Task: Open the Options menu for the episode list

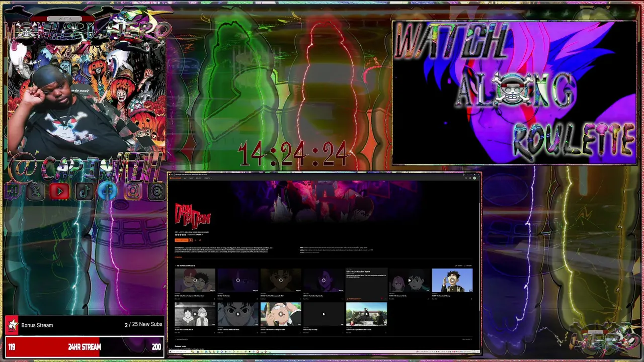Action: pos(468,265)
